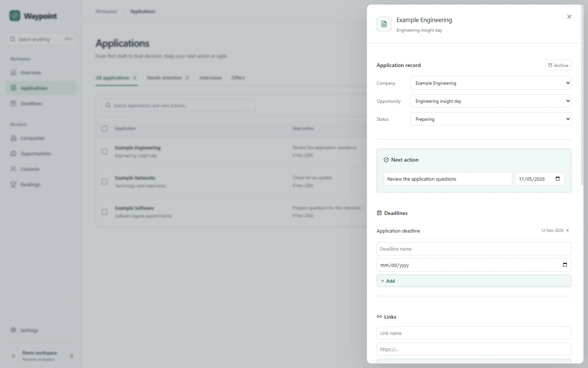Add the new deadline
Image resolution: width=588 pixels, height=368 pixels.
(474, 281)
